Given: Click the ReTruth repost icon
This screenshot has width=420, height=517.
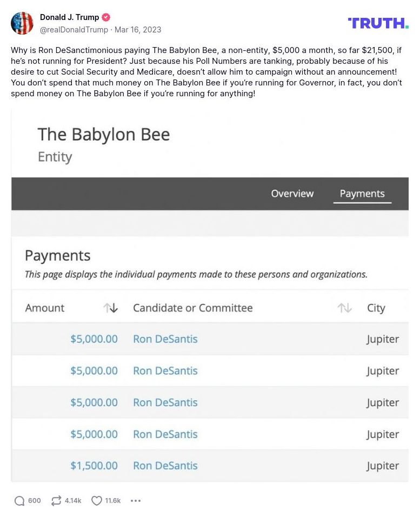Looking at the screenshot, I should click(x=56, y=501).
